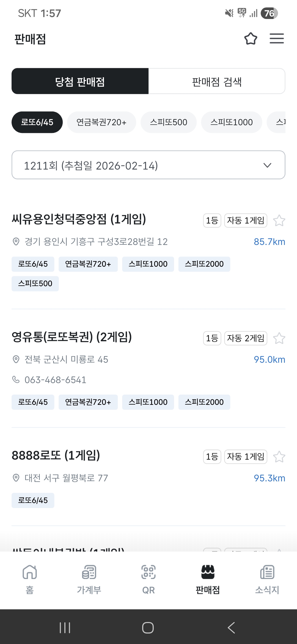Switch to 판매점 검색 tab

pos(217,81)
